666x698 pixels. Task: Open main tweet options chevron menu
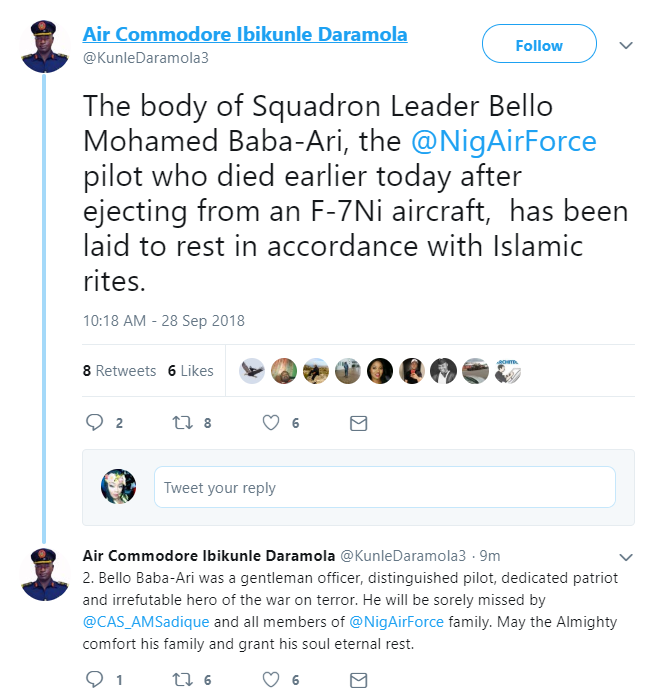(x=626, y=46)
